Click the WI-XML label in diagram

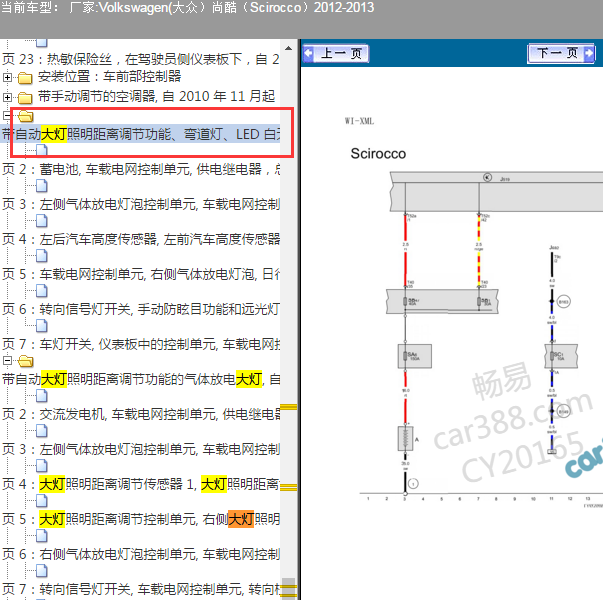(x=359, y=121)
